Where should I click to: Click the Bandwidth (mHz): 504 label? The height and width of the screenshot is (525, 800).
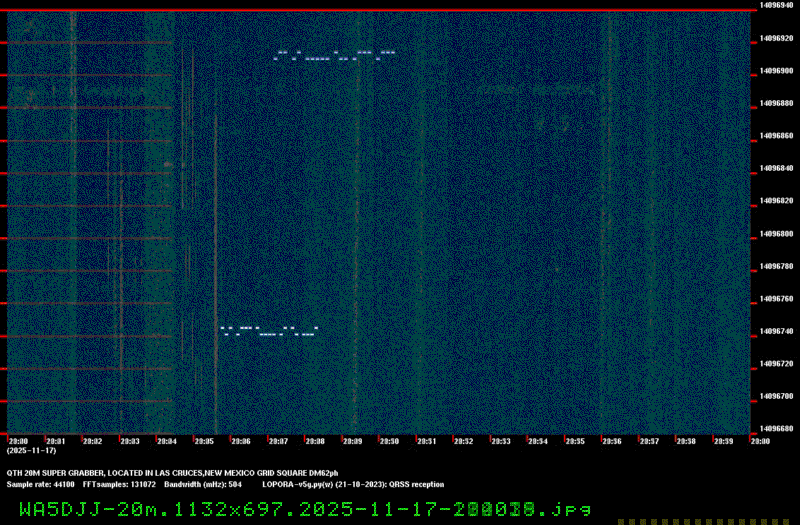(203, 484)
